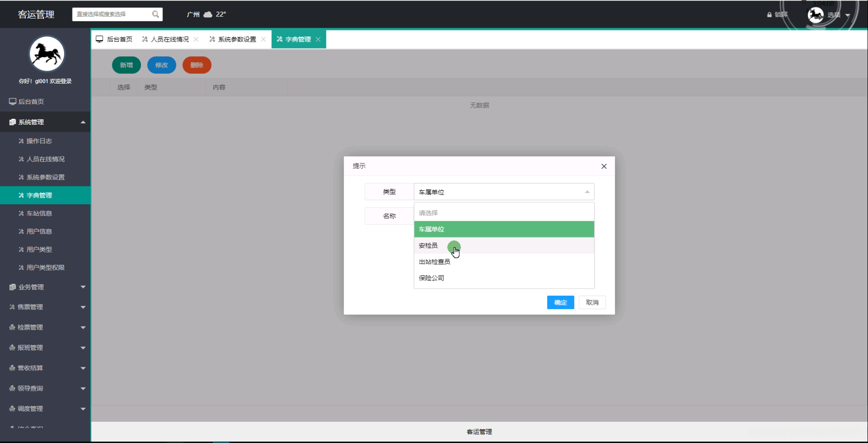Expand the 调度管理 sidebar section
The width and height of the screenshot is (868, 443).
tap(45, 408)
